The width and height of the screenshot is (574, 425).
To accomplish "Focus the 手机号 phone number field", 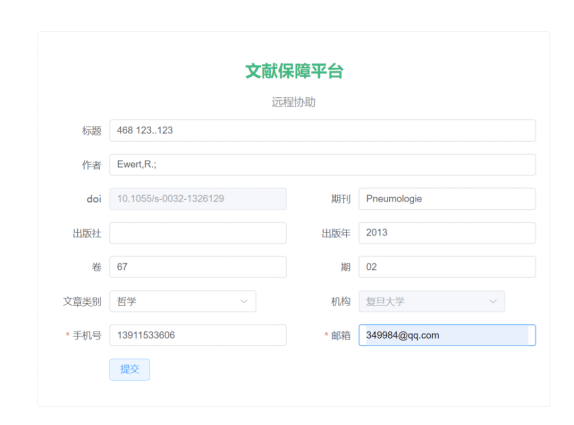I will click(x=198, y=335).
